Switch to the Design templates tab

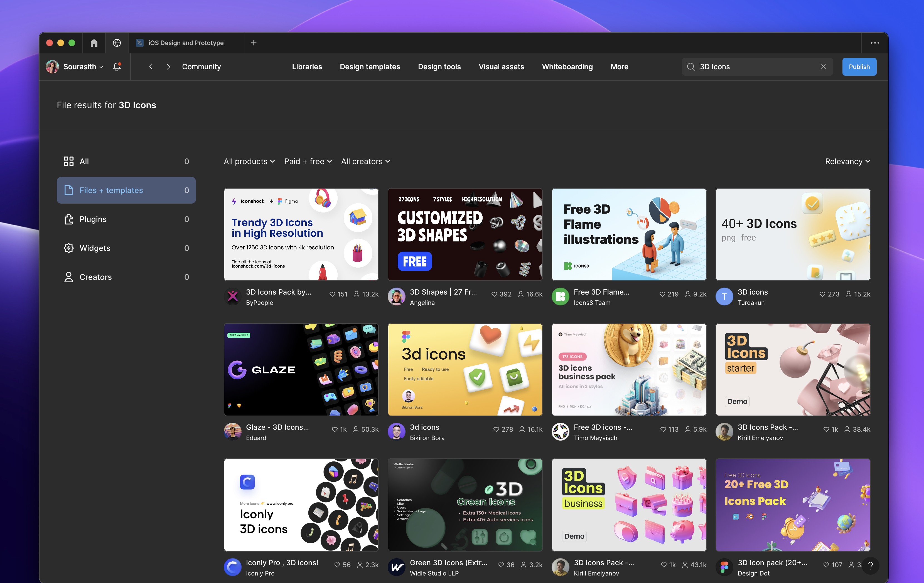pos(370,66)
